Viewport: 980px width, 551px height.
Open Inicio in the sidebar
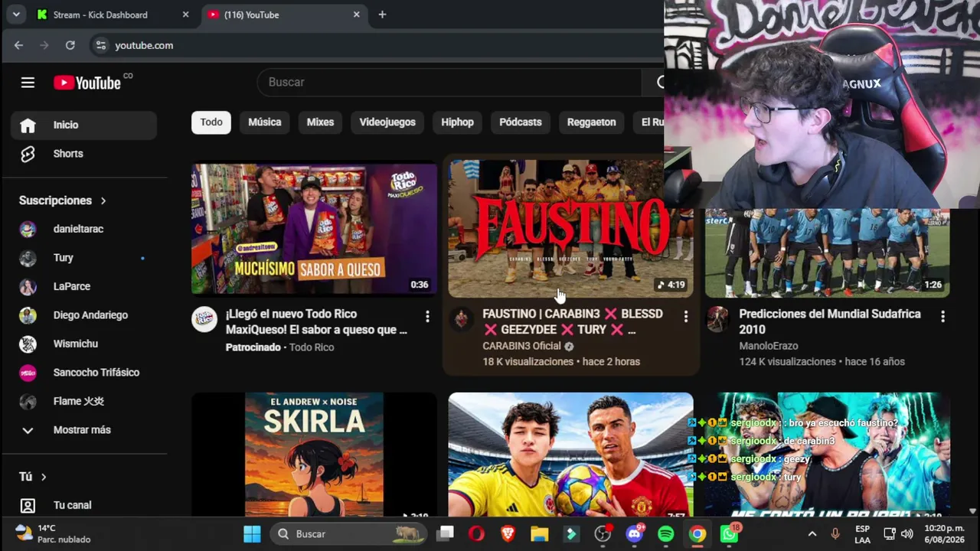(x=83, y=125)
